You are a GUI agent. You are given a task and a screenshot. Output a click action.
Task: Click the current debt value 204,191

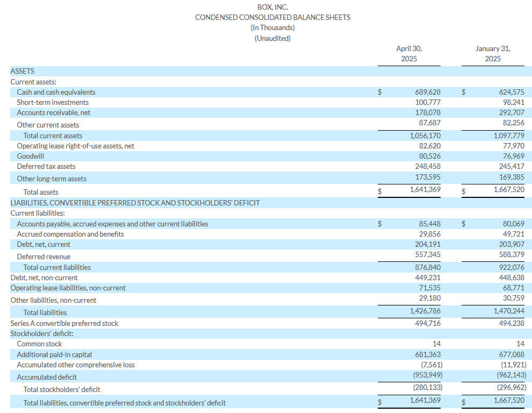click(428, 244)
